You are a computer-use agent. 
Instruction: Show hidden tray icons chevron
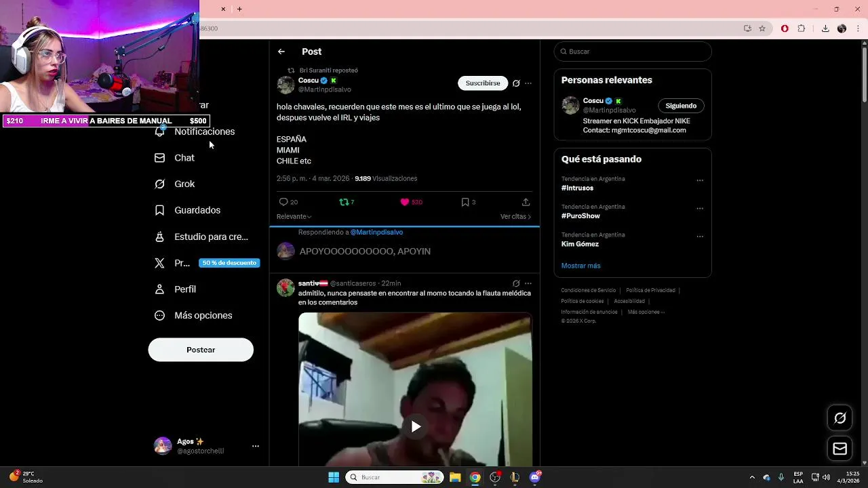(751, 477)
